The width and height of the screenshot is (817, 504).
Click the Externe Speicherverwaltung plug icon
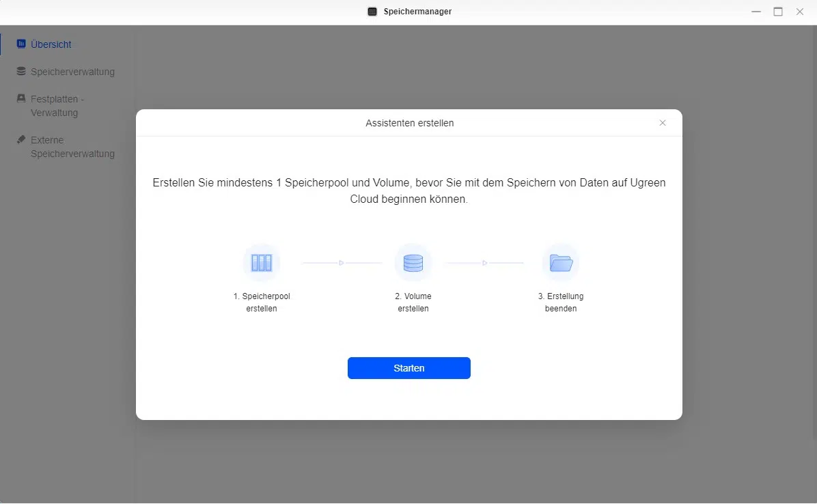click(x=21, y=139)
